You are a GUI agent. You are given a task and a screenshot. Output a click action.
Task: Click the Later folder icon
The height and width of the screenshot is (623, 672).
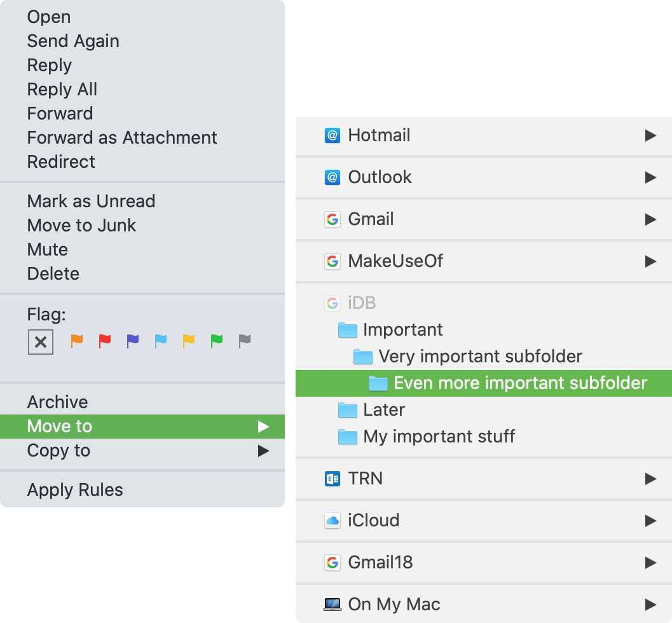click(347, 410)
